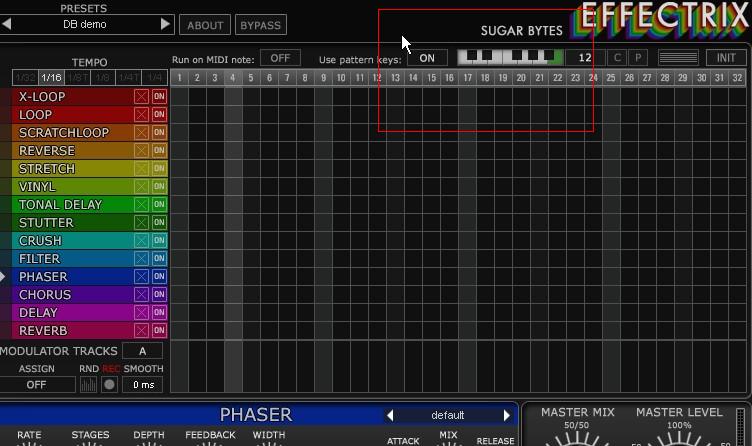Click step number 32 in the sequencer header
The image size is (752, 446).
tap(737, 78)
